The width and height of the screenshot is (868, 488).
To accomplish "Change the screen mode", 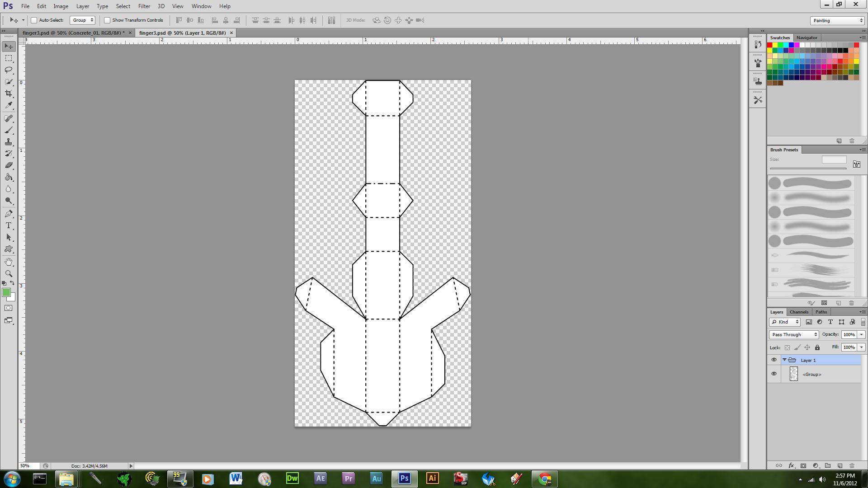I will pos(9,320).
